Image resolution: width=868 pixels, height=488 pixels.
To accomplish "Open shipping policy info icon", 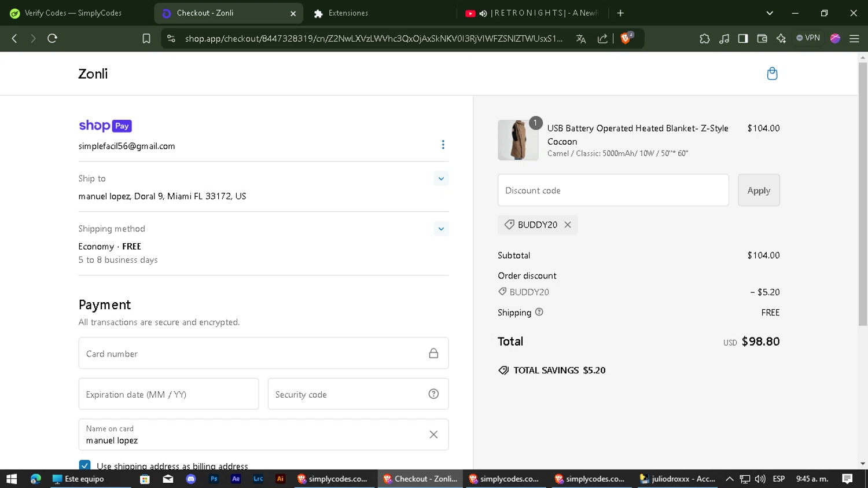I will (539, 312).
